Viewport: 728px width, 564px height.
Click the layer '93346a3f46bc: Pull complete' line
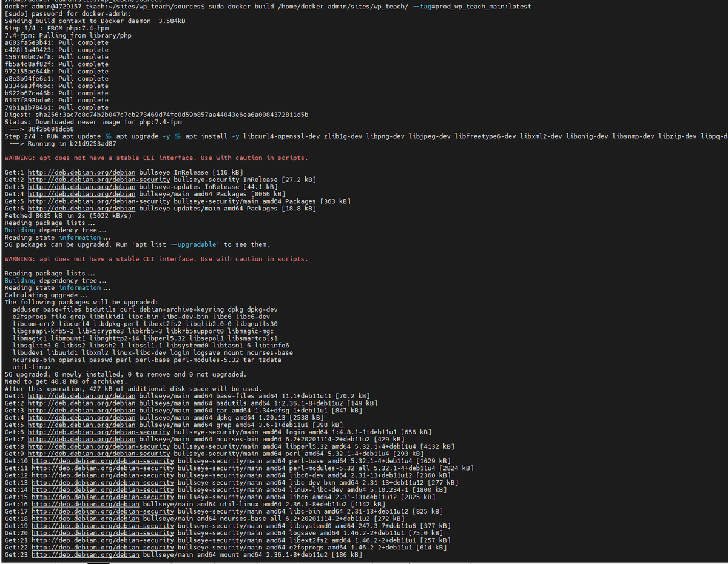pos(56,86)
